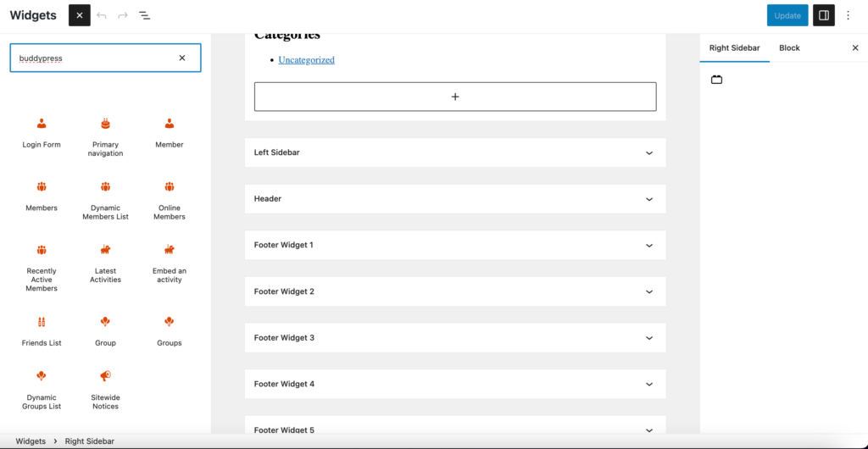Insert the Members block

(42, 197)
